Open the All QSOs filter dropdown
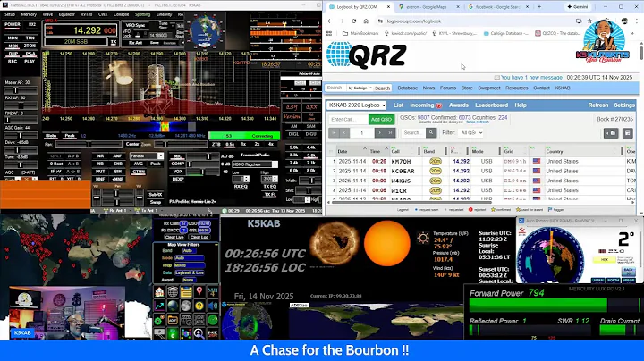644x361 pixels. point(471,132)
